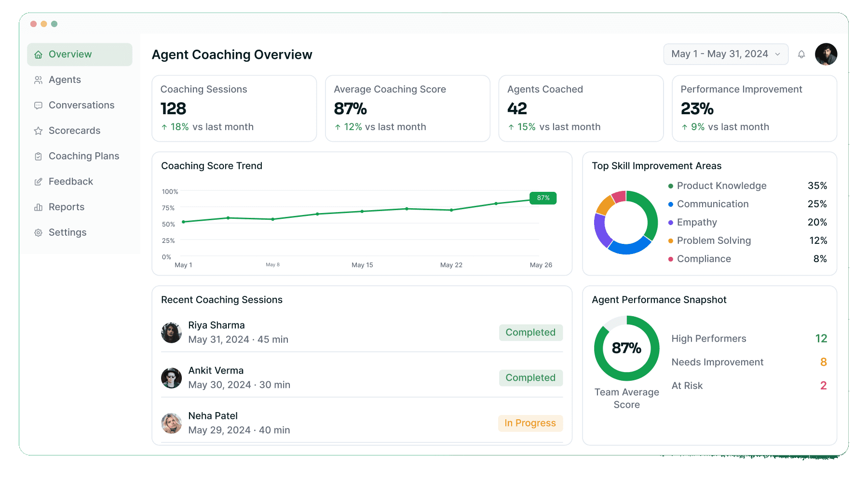Click the pencil icon beside Feedback
This screenshot has height=481, width=868.
click(38, 182)
